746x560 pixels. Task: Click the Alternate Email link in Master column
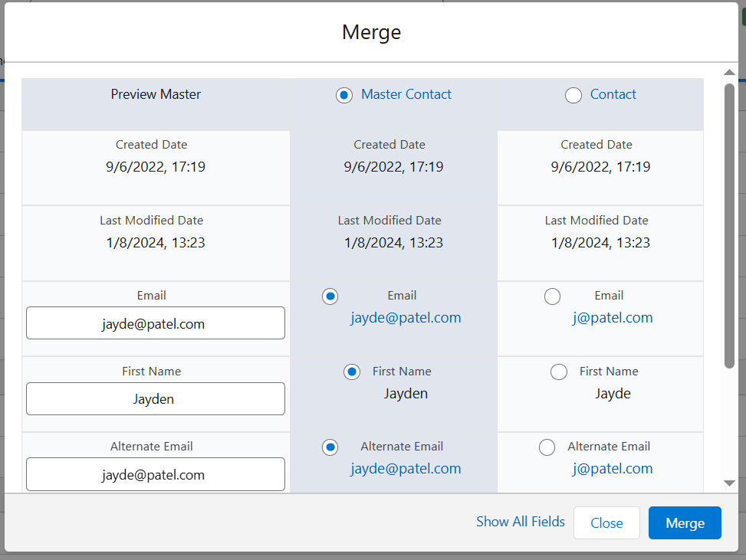coord(406,468)
